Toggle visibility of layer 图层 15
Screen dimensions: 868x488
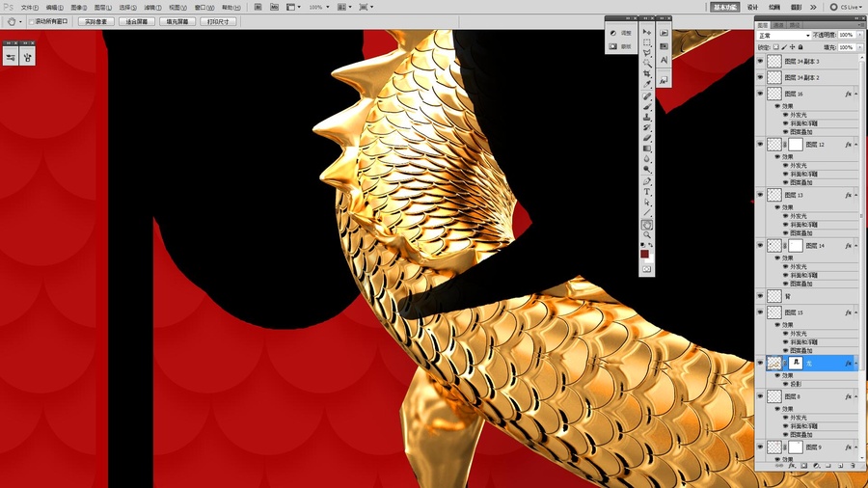(760, 312)
